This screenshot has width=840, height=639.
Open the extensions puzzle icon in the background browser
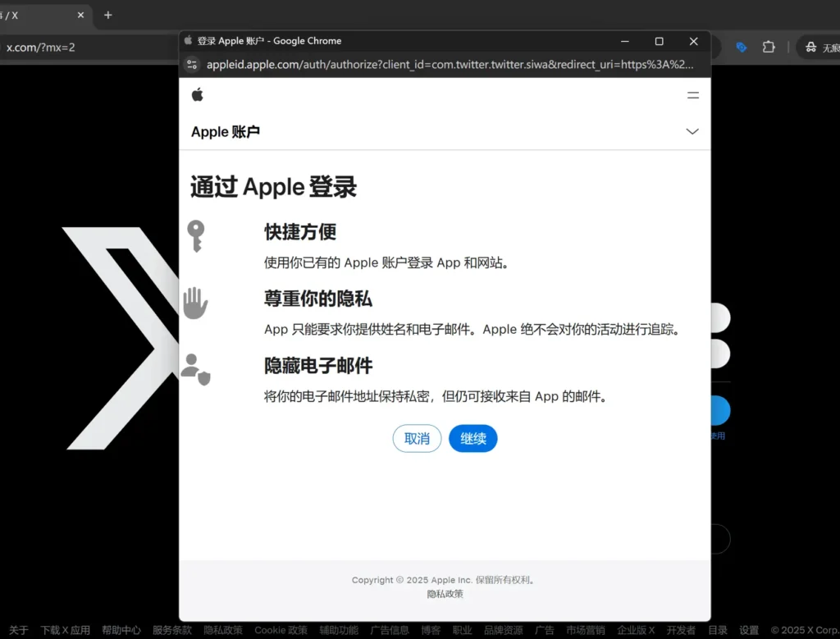769,47
